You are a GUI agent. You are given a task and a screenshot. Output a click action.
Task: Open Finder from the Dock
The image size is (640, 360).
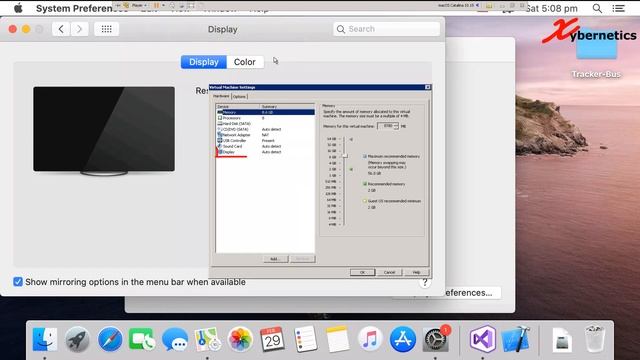pos(45,340)
